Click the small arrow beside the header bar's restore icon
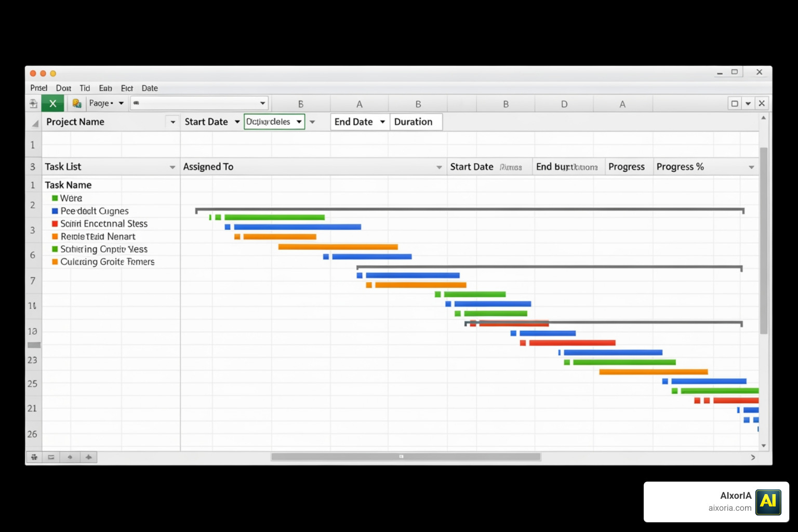 click(x=748, y=103)
